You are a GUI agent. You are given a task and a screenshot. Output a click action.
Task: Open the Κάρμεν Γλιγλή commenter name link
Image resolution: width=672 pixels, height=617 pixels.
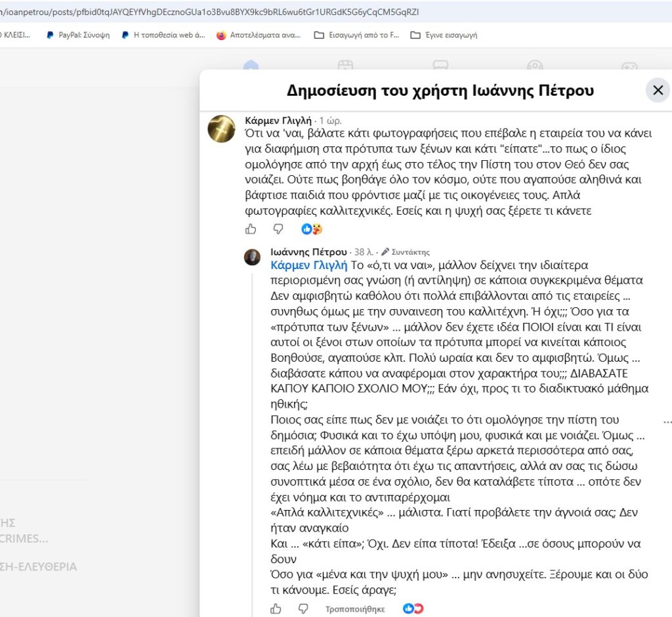pos(278,121)
